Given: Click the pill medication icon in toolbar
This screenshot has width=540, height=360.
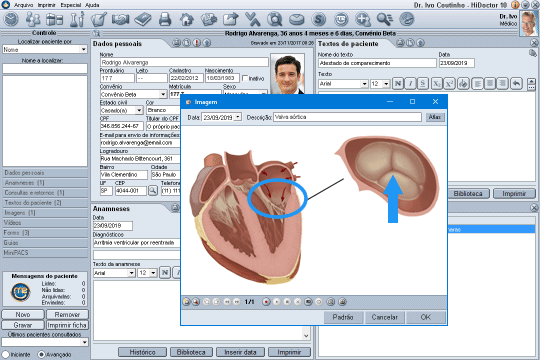Looking at the screenshot, I should (296, 19).
